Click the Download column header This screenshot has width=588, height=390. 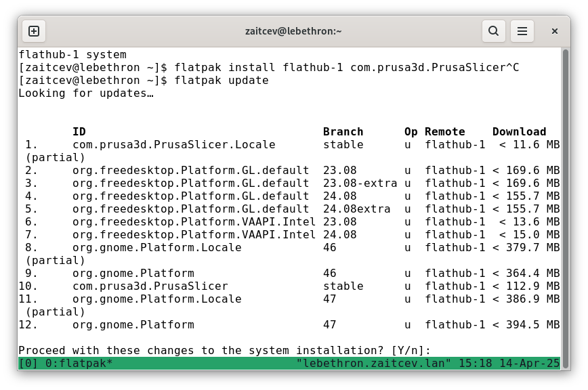pos(519,132)
